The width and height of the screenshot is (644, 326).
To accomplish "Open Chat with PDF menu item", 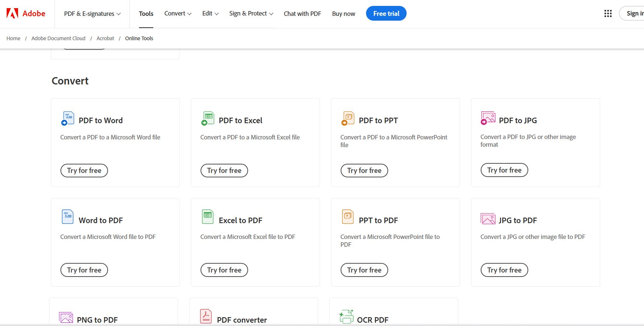I will click(302, 14).
